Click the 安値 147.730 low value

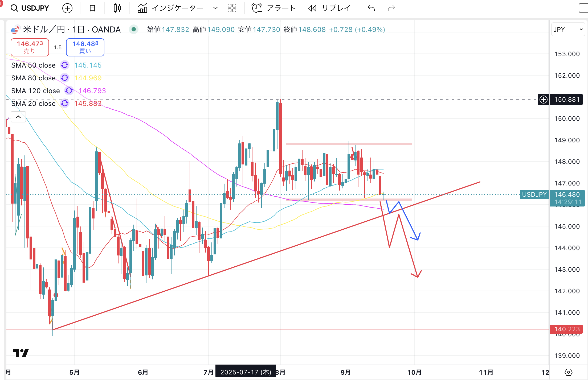click(259, 30)
